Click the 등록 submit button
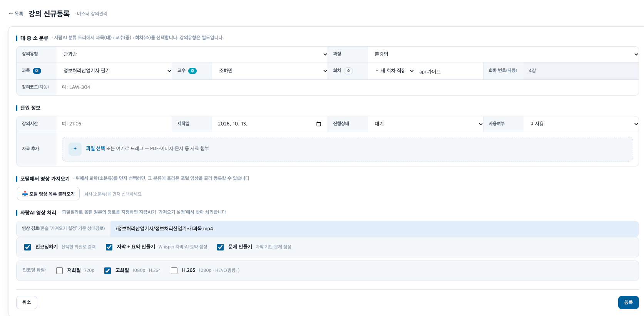644x316 pixels. (628, 303)
